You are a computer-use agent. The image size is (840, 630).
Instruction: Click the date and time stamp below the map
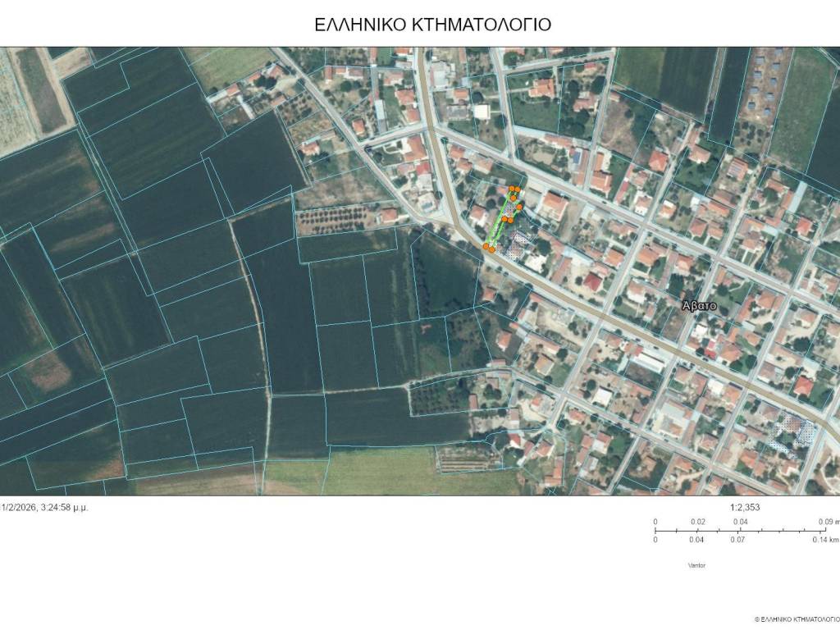45,507
